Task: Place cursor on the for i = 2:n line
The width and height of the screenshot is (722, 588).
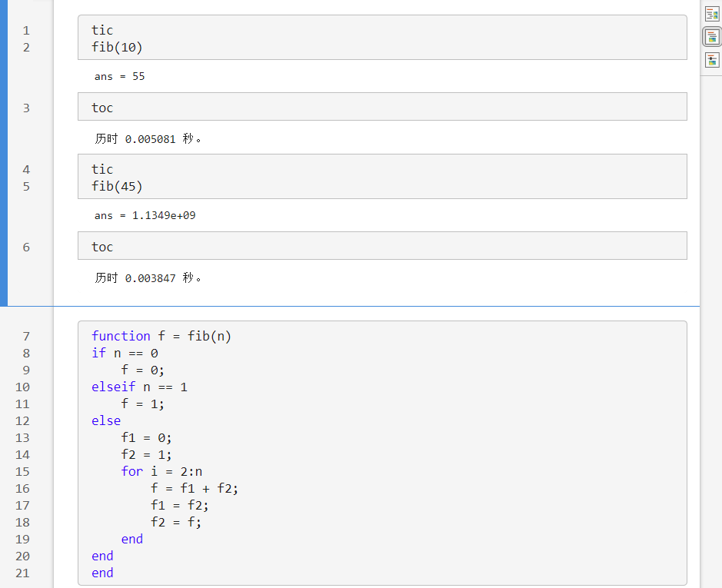Action: tap(161, 471)
